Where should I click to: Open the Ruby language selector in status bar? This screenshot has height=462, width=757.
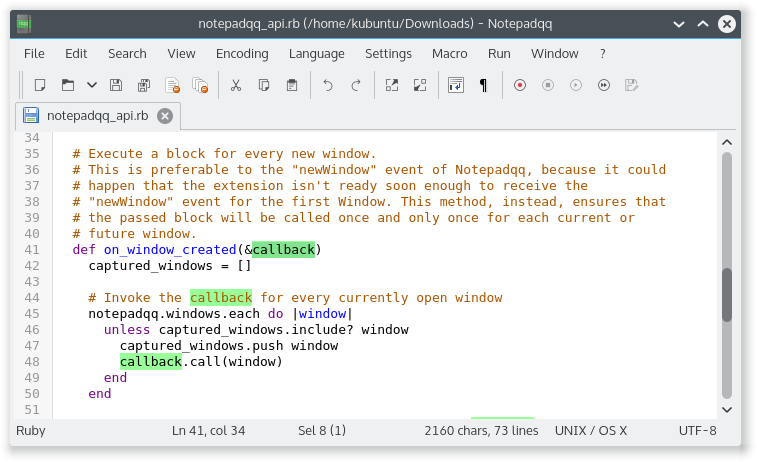coord(31,431)
